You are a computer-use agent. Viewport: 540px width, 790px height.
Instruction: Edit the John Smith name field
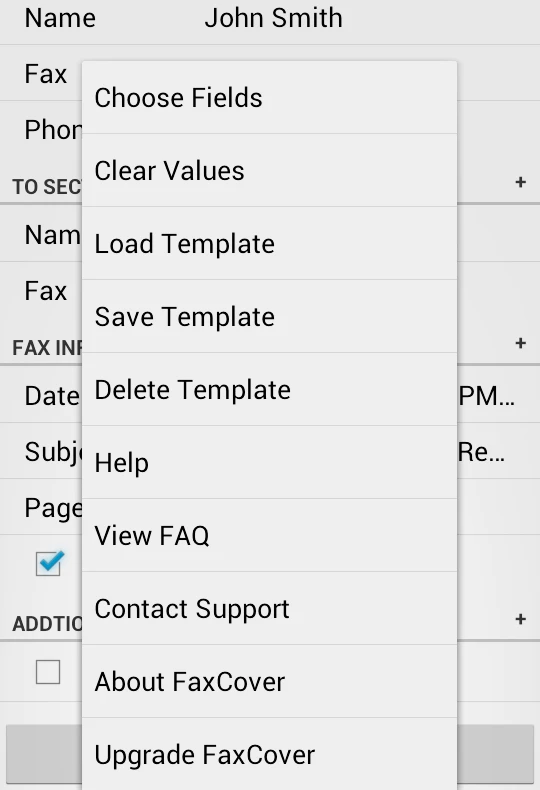[x=274, y=18]
